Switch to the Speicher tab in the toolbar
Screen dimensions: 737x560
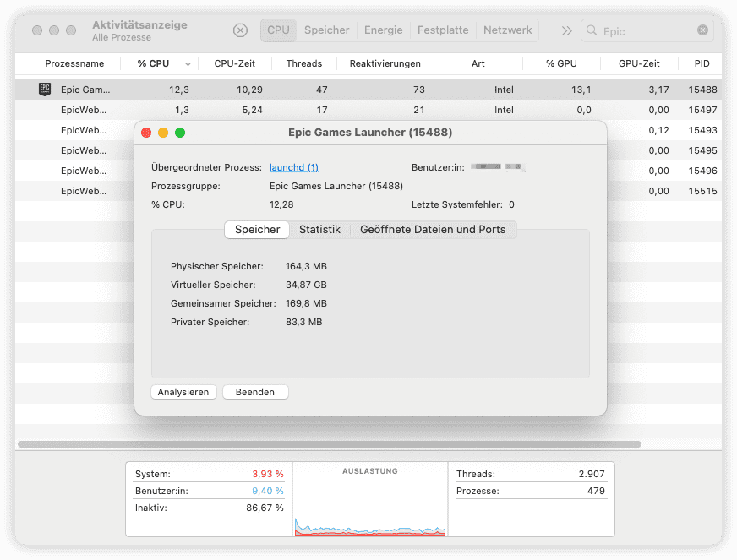(x=327, y=30)
